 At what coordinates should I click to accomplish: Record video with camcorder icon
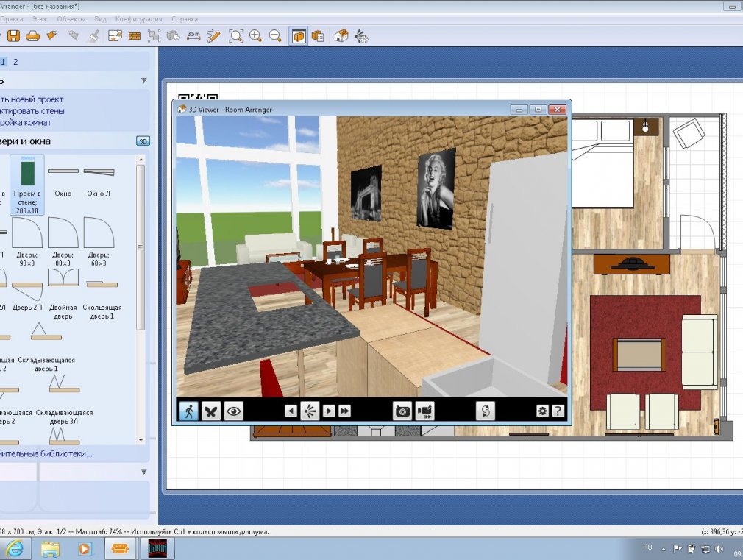pos(425,411)
